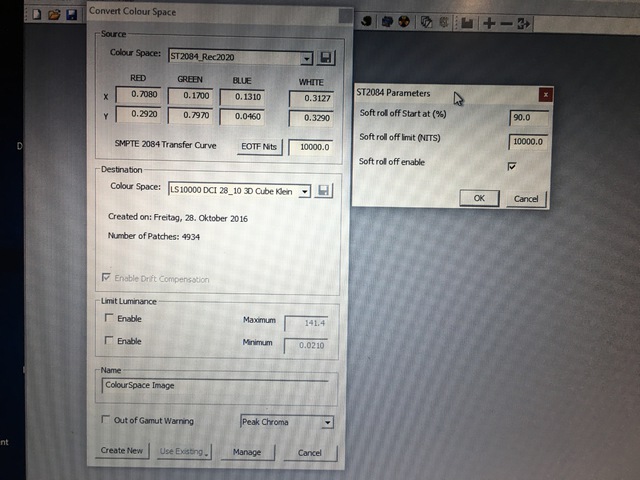Click the Create New button
Image resolution: width=640 pixels, height=480 pixels.
tap(122, 451)
